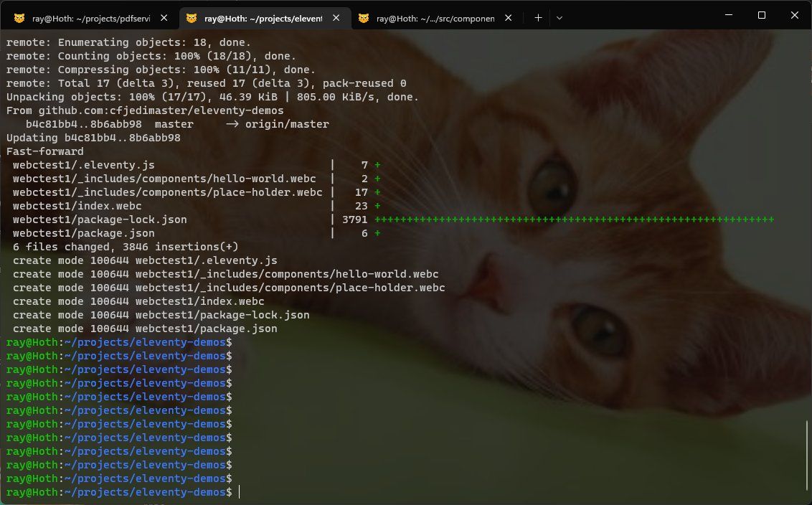Place the cursor at the active prompt input
Screen dimensions: 812x505
point(240,492)
